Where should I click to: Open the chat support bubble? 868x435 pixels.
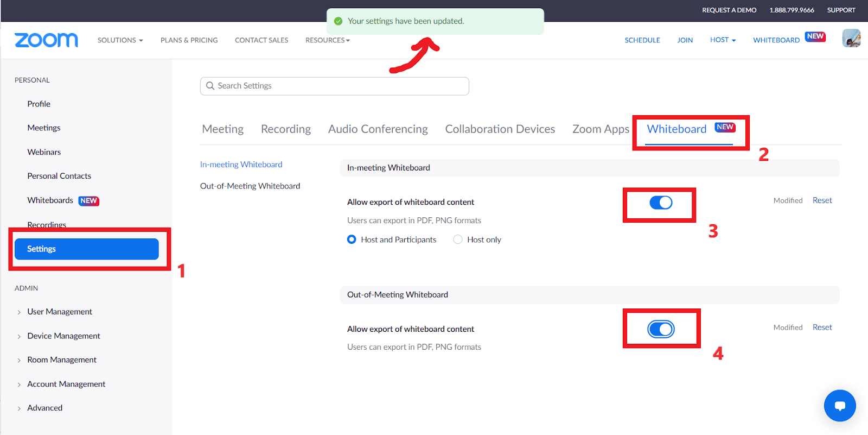click(x=840, y=406)
